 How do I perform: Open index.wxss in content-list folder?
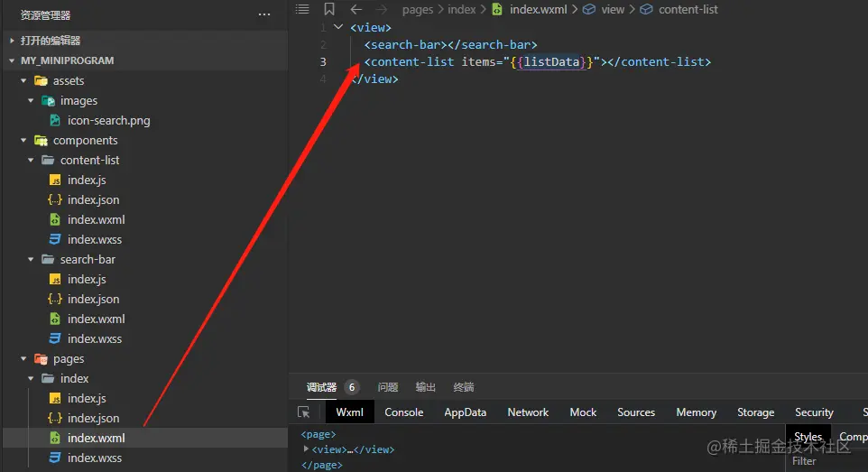[95, 240]
